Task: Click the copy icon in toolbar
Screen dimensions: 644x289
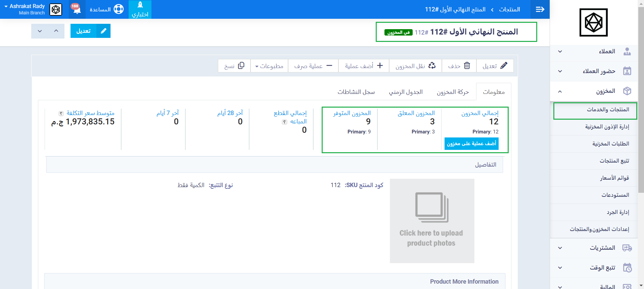Action: click(241, 66)
